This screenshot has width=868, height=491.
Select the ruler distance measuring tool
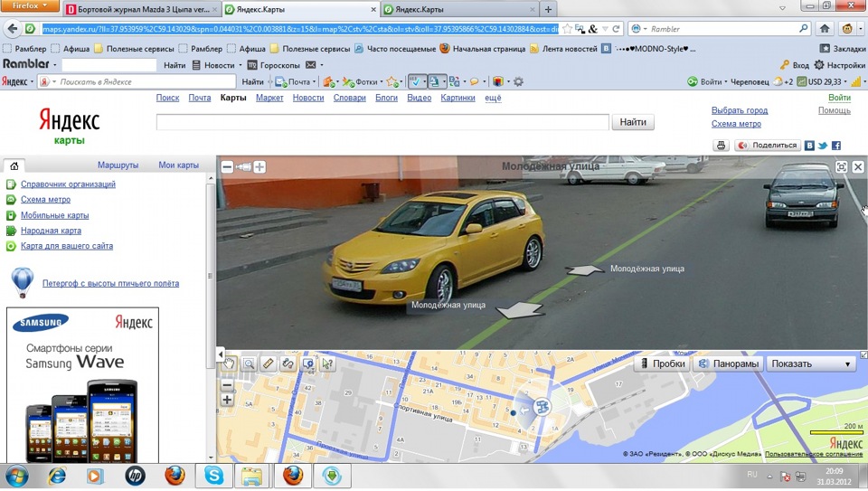(268, 364)
